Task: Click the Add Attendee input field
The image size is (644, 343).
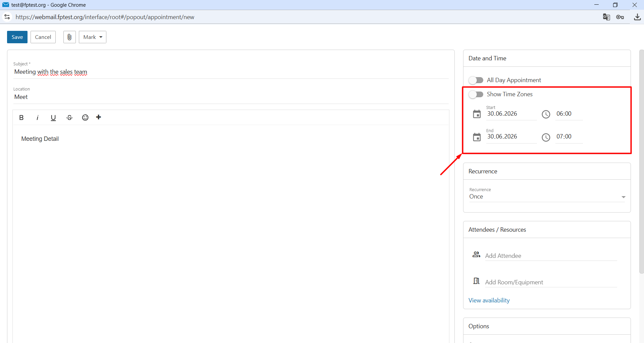Action: (551, 256)
